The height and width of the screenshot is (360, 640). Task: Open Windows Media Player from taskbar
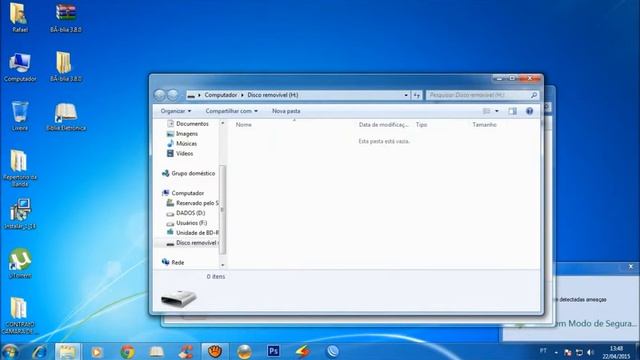pos(97,351)
